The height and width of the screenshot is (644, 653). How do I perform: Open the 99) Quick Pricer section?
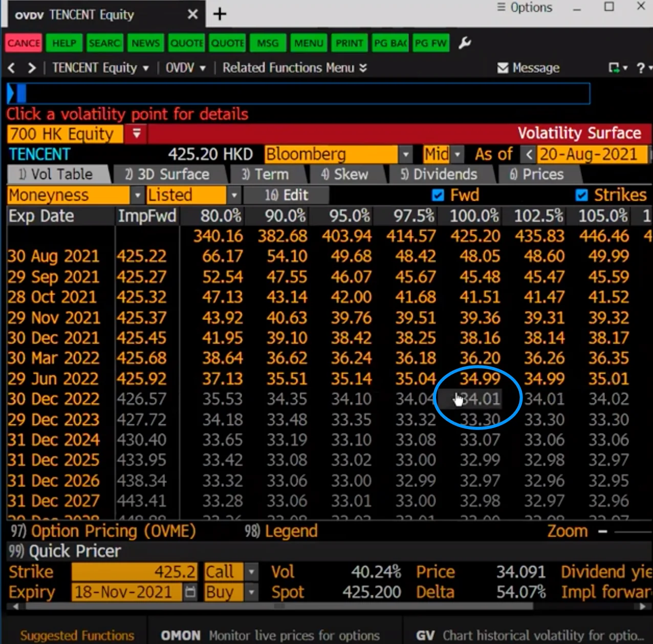[64, 551]
